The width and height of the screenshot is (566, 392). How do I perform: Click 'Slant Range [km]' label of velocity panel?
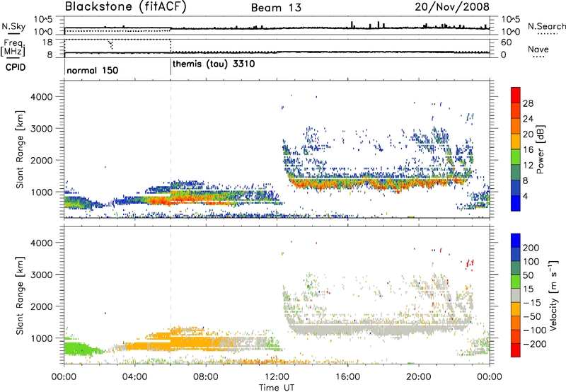[x=20, y=295]
